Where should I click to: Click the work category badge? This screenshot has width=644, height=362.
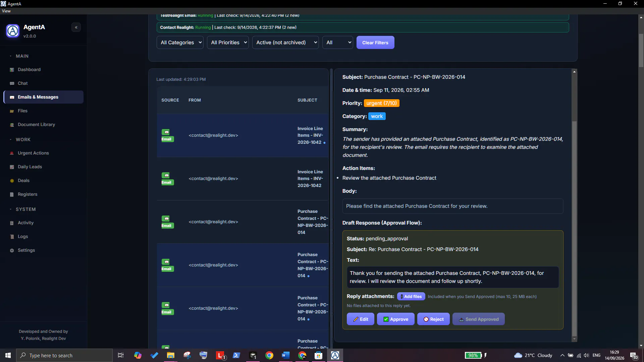(x=377, y=116)
